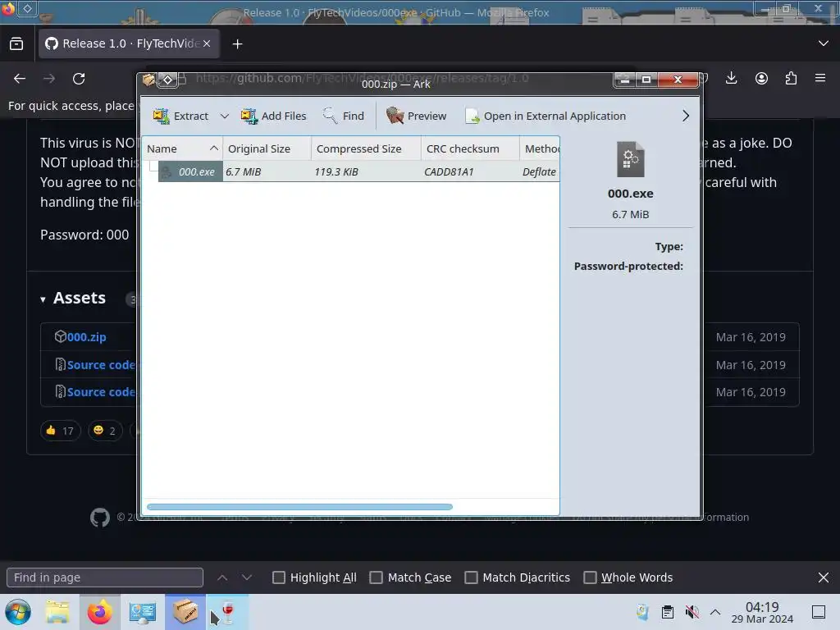Viewport: 840px width, 630px height.
Task: Click the Ark window menu icon in titlebar
Action: point(148,80)
